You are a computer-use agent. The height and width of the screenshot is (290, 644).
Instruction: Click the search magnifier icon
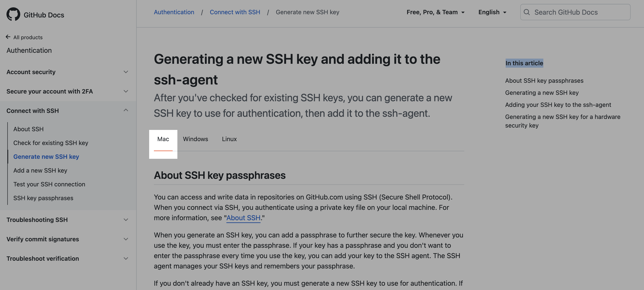pos(527,12)
